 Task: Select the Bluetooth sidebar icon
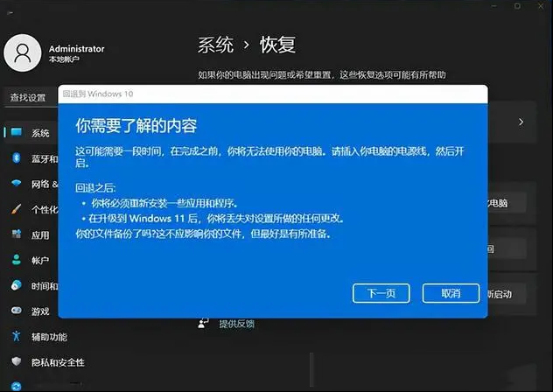coord(17,157)
